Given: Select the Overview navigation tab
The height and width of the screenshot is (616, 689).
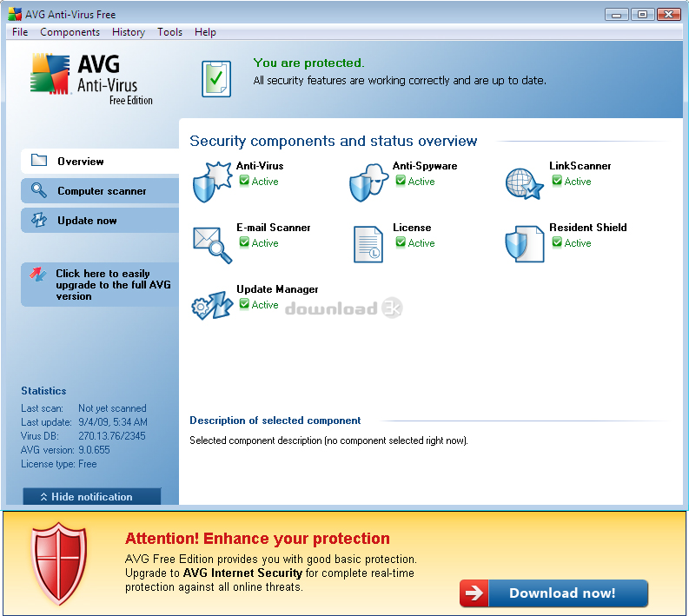Looking at the screenshot, I should pos(100,161).
